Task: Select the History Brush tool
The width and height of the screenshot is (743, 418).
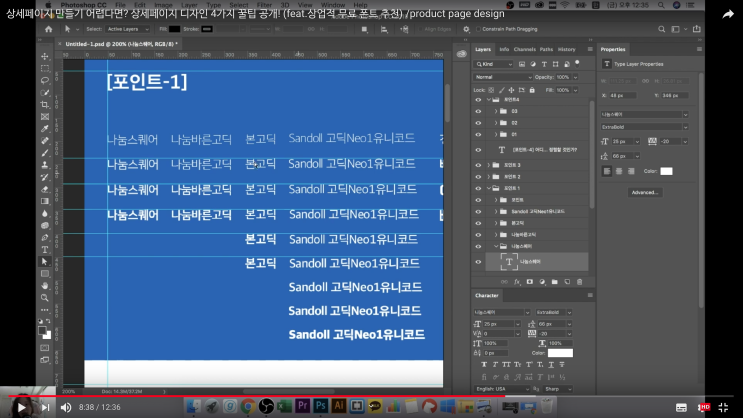Action: pos(45,177)
